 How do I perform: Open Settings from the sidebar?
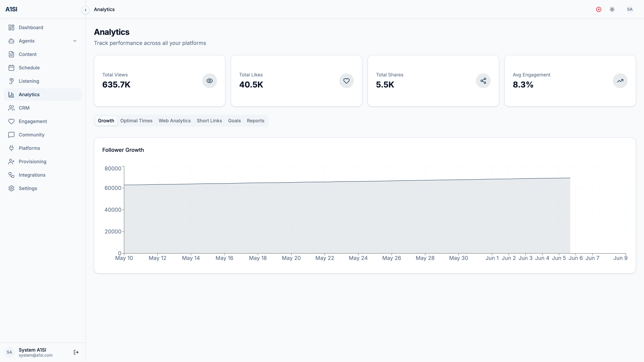point(43,188)
